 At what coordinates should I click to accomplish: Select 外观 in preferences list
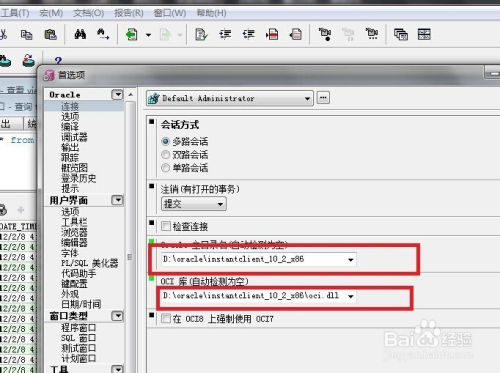(70, 294)
